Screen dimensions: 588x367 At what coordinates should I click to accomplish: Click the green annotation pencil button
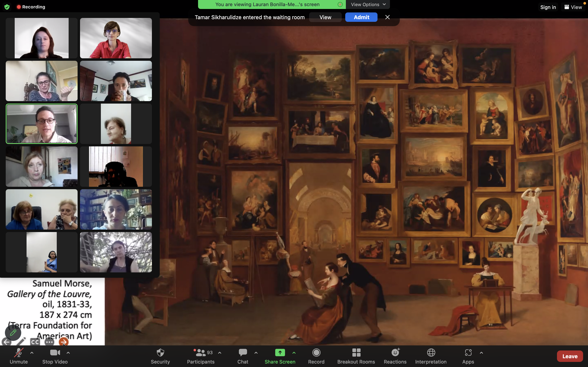(13, 333)
